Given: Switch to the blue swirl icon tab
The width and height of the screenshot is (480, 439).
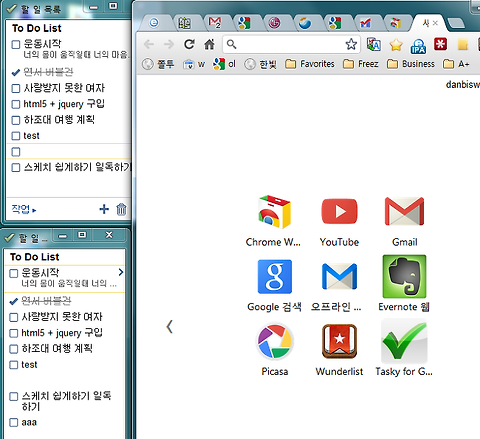Looking at the screenshot, I should point(305,23).
